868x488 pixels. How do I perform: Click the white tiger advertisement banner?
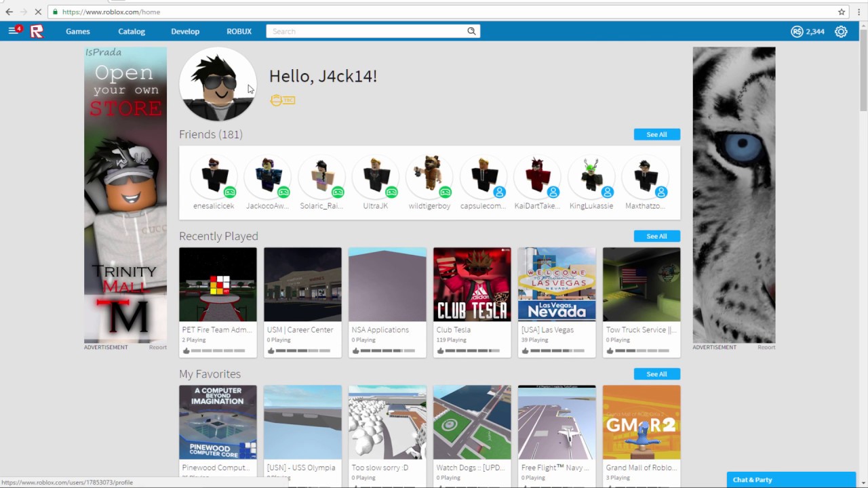[x=734, y=195]
